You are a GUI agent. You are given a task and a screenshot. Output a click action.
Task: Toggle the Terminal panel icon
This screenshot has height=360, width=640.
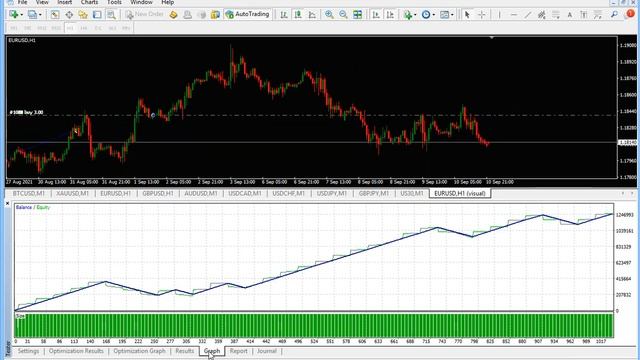coord(97,15)
